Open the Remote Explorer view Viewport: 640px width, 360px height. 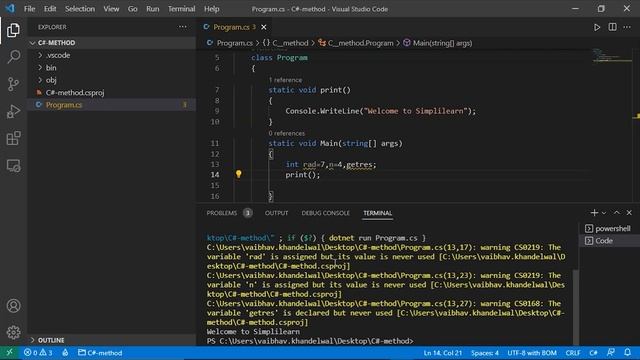pos(13,166)
